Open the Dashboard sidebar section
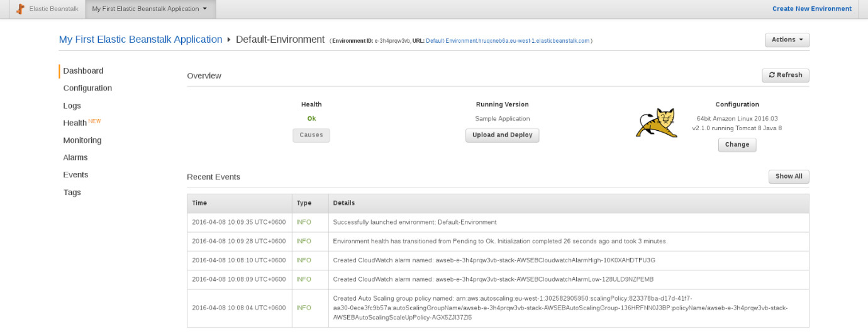 coord(83,71)
